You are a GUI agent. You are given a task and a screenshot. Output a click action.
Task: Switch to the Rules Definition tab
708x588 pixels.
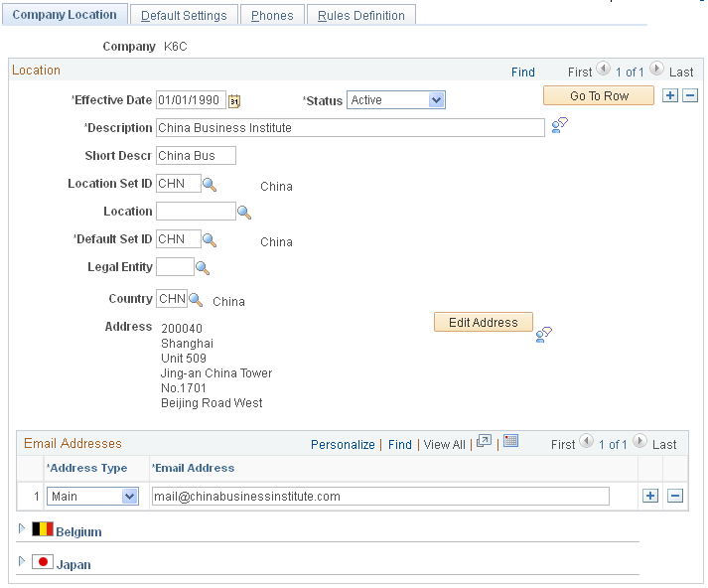[360, 15]
